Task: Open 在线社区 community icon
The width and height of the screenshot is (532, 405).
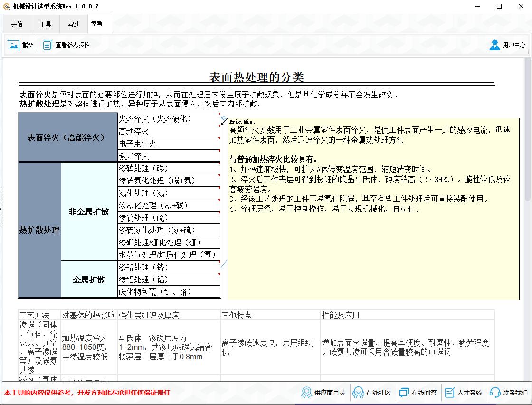Action: click(359, 393)
